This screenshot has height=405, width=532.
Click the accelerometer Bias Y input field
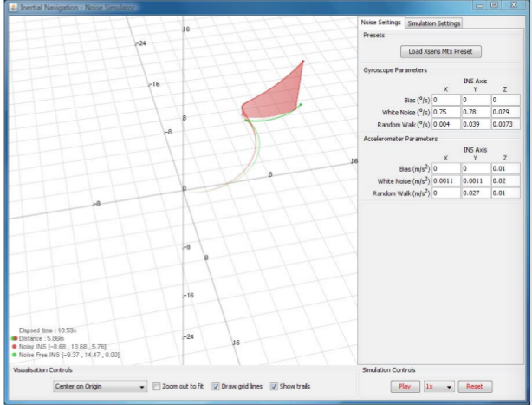coord(476,169)
